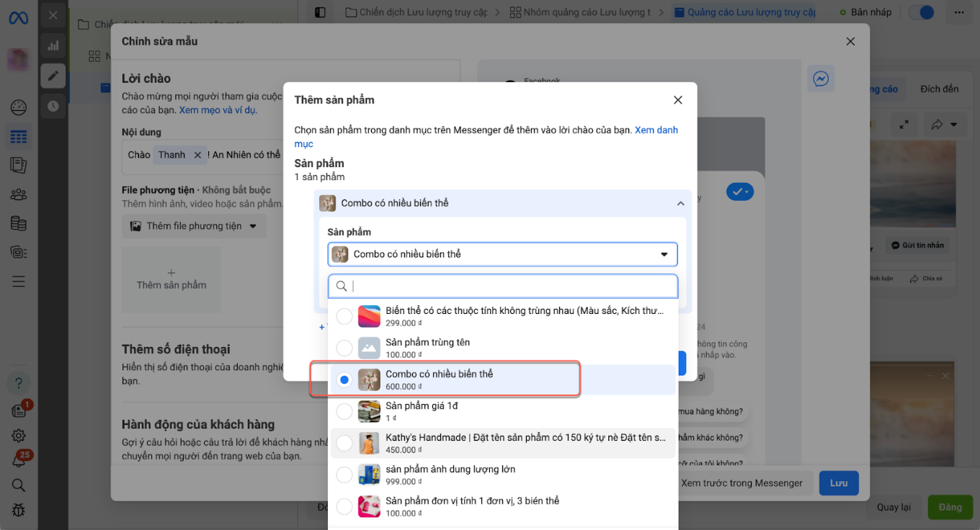This screenshot has height=530, width=980.
Task: Collapse the Combo có nhiều biến thể section
Action: click(x=680, y=204)
